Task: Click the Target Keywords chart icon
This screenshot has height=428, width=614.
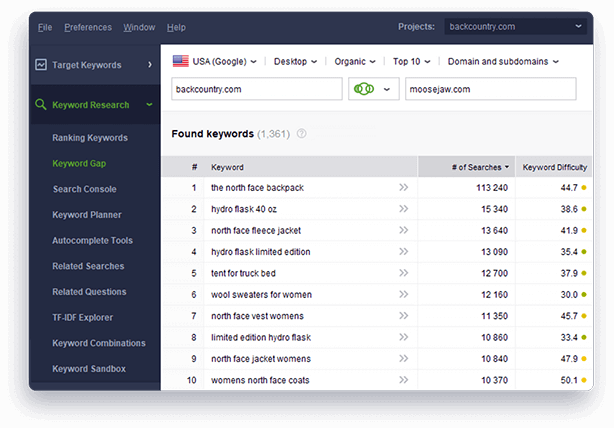Action: tap(41, 65)
